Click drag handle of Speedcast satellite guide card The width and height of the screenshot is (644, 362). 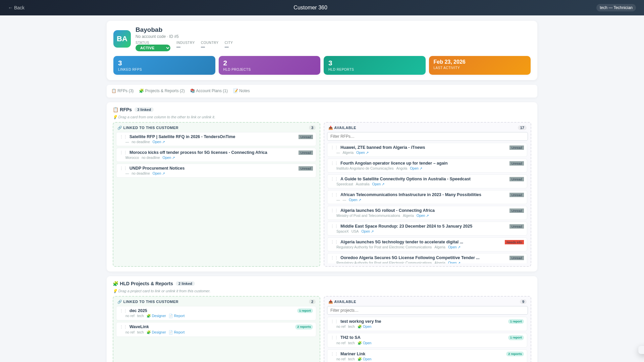tap(334, 179)
